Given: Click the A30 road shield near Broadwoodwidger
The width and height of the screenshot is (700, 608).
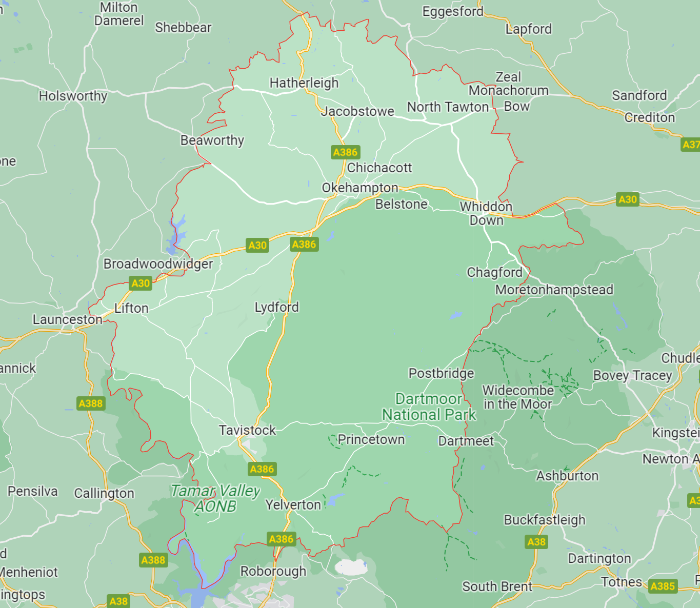Looking at the screenshot, I should click(141, 283).
